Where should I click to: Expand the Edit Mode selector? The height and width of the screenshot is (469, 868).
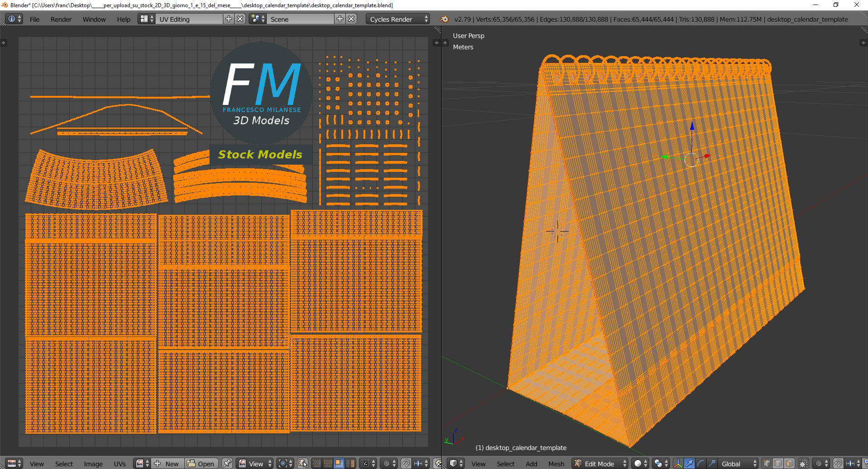[600, 464]
